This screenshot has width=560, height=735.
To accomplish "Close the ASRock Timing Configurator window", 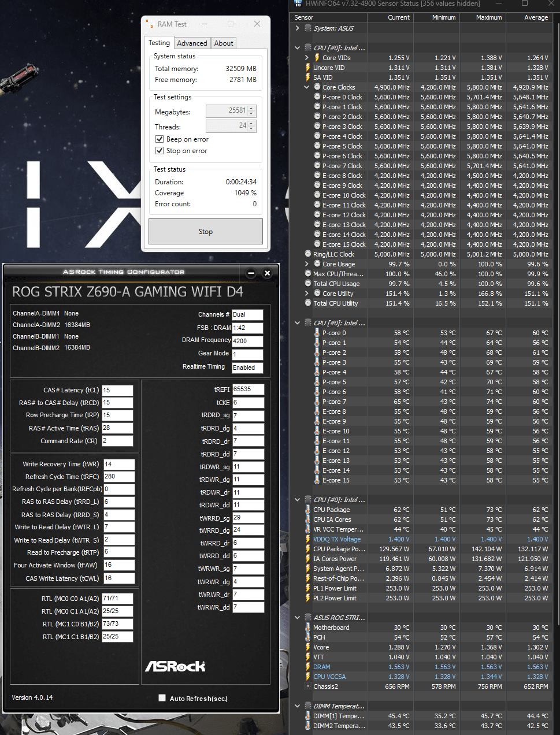I will 267,273.
